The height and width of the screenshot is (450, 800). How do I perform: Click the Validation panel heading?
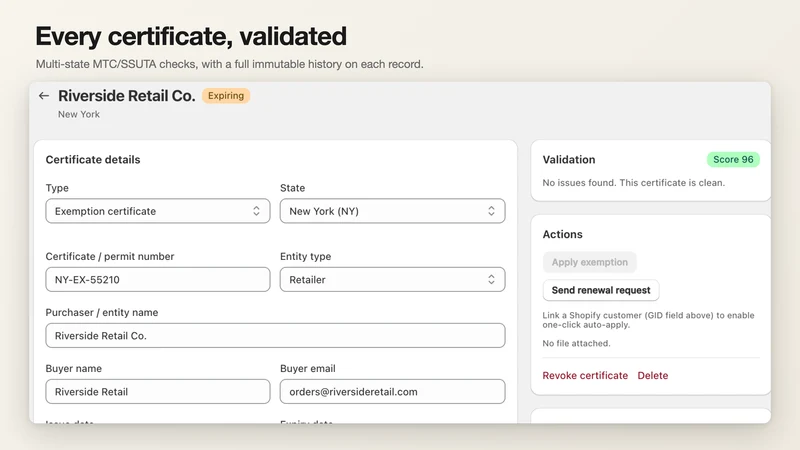tap(569, 160)
